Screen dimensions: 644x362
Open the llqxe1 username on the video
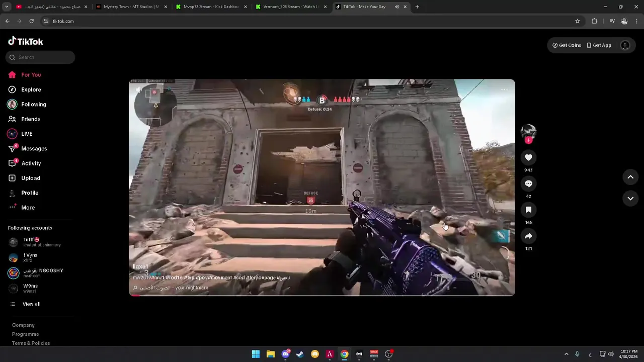pos(140,266)
